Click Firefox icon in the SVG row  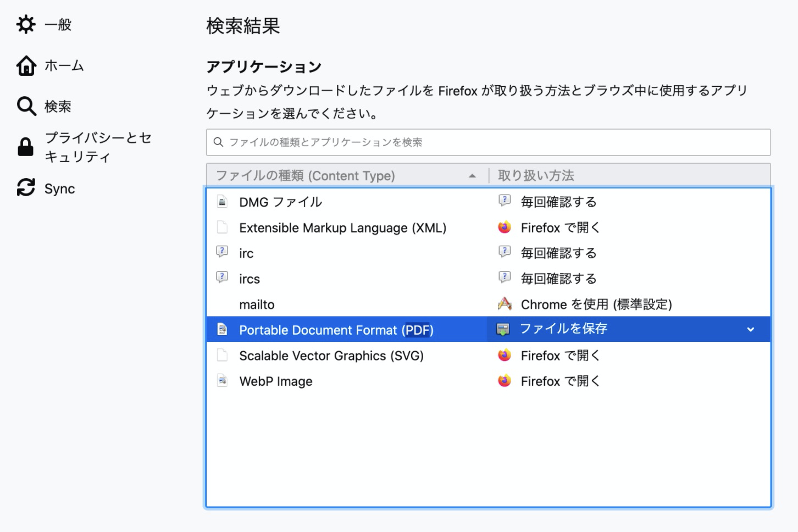point(505,355)
